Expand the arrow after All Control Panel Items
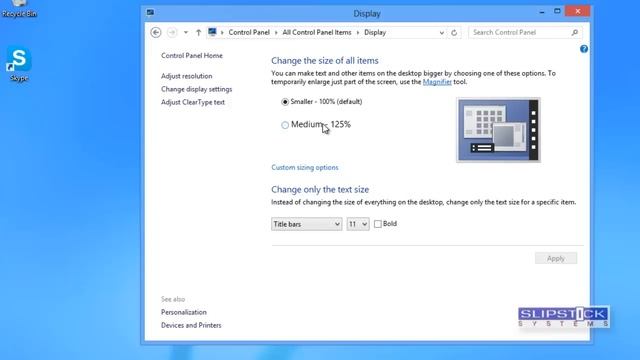The height and width of the screenshot is (360, 640). point(358,33)
